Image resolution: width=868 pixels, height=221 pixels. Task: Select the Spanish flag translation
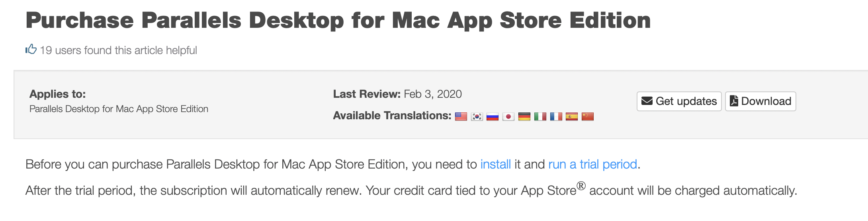pos(572,116)
